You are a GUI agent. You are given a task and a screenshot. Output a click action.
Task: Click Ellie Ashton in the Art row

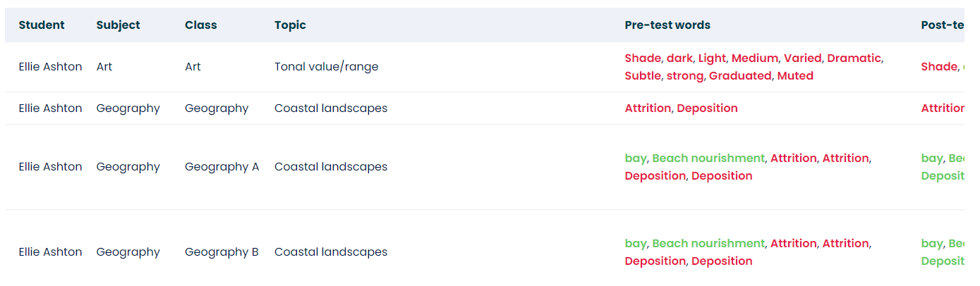click(x=50, y=67)
